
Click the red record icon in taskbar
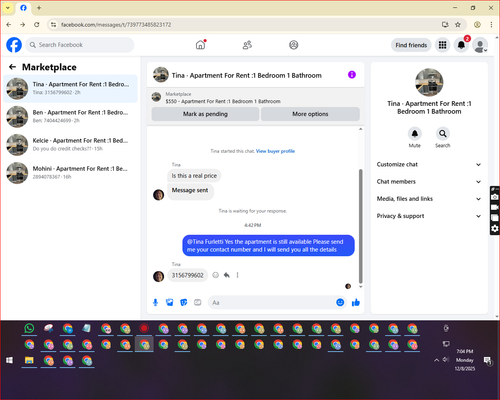click(144, 328)
